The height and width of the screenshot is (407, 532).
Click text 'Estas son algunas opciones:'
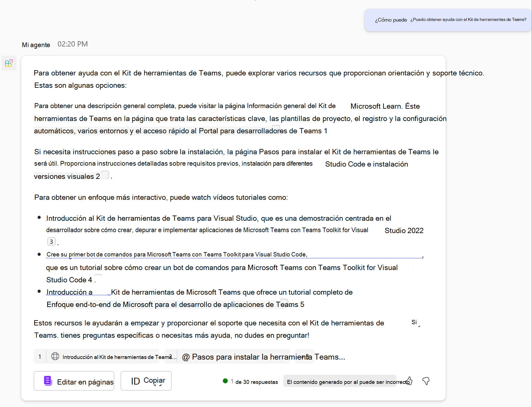point(80,85)
